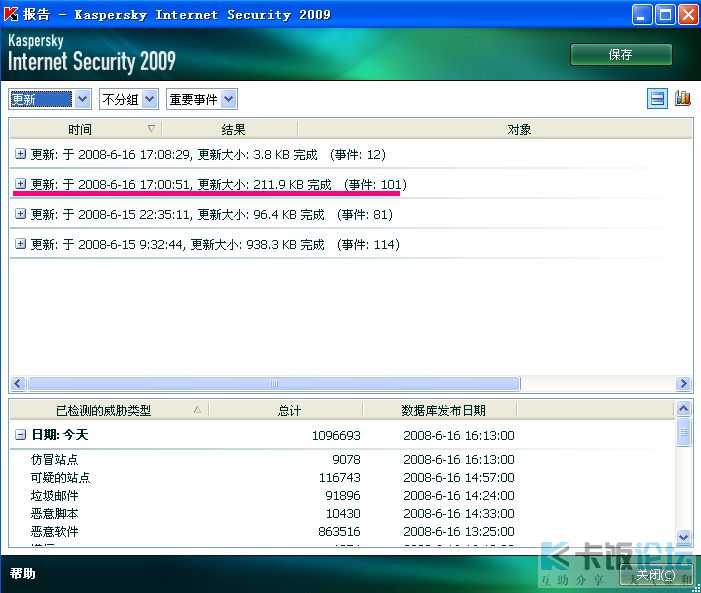Sort by the 时间 column header
Screen dimensions: 701x593
85,129
